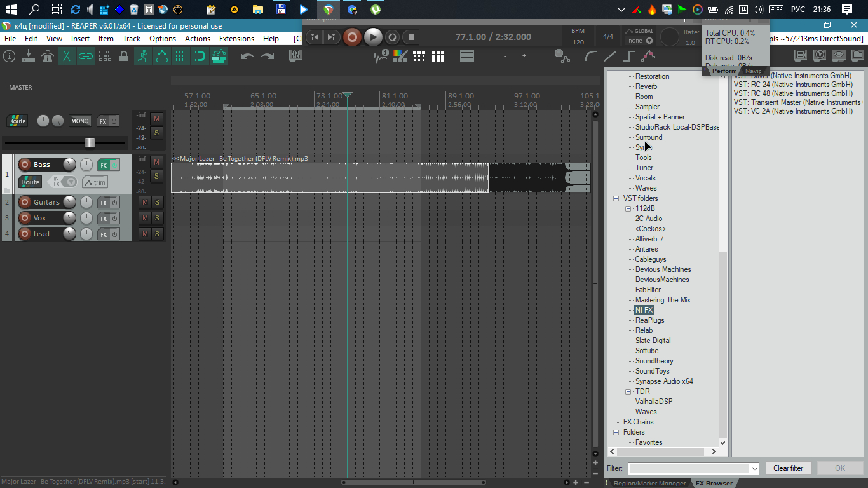The width and height of the screenshot is (868, 488).
Task: Click the playrate knob in the transport
Action: pos(669,37)
